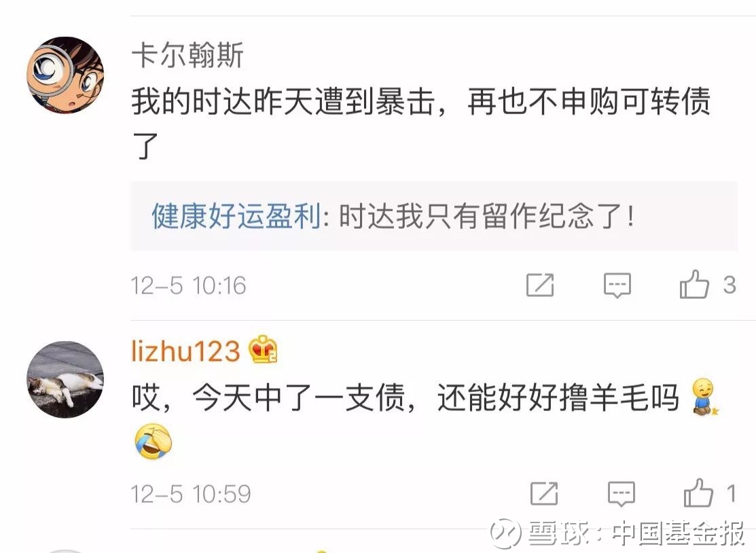Open 卡尔翰斯's Conan avatar profile
756x553 pixels.
pyautogui.click(x=65, y=75)
